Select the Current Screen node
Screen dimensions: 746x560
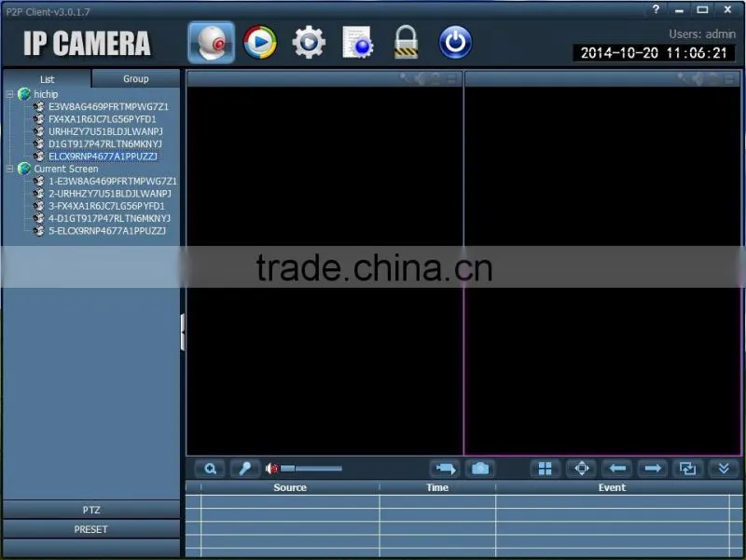click(66, 169)
